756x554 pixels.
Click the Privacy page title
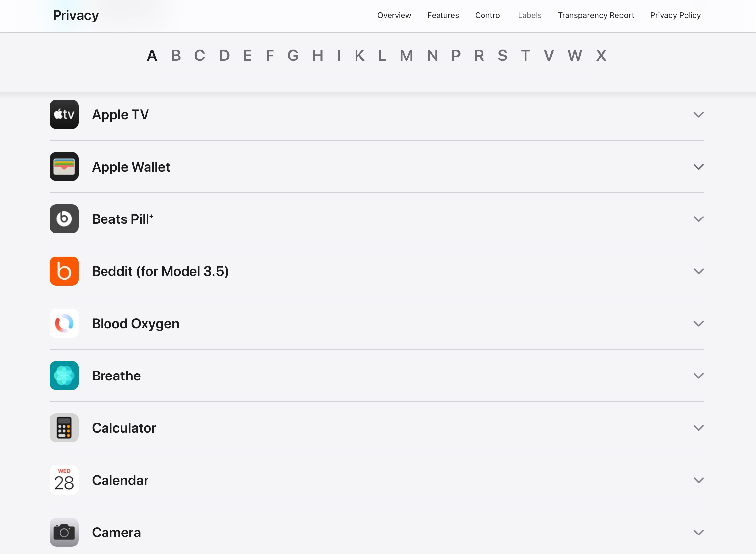76,16
